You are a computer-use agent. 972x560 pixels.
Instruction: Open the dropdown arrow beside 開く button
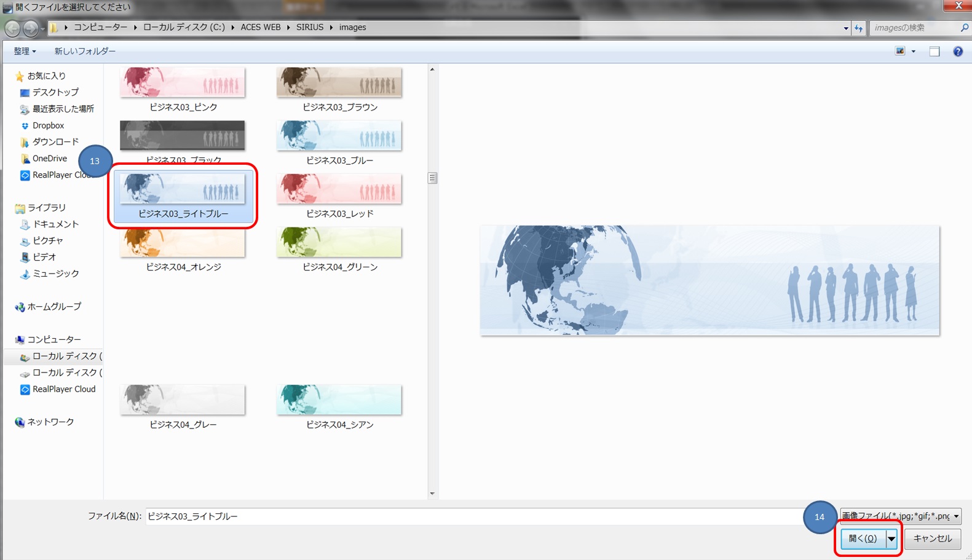(x=891, y=538)
